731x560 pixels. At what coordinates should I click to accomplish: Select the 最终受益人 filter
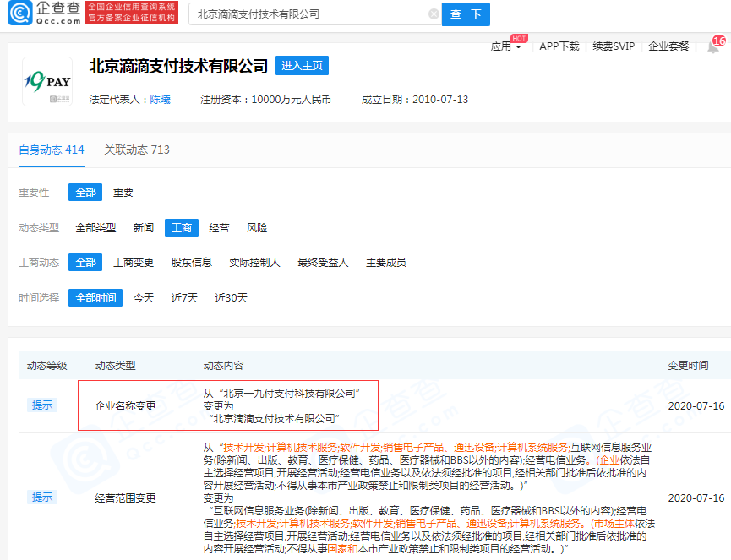point(323,263)
